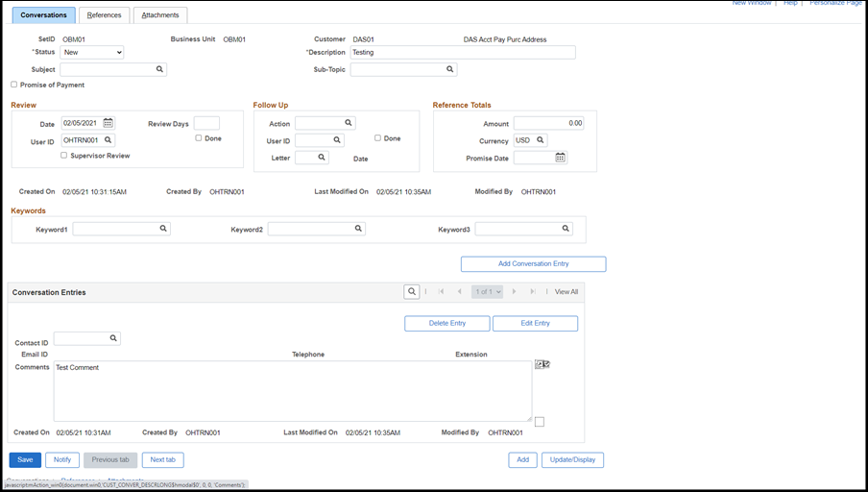Tick checkbox beside the Comments box
The image size is (868, 492).
tap(540, 422)
